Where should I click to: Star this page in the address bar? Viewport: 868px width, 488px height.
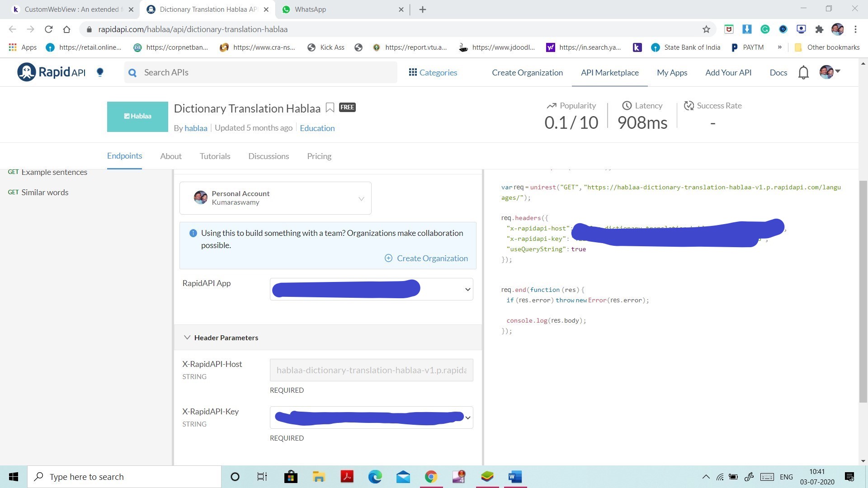pos(706,29)
